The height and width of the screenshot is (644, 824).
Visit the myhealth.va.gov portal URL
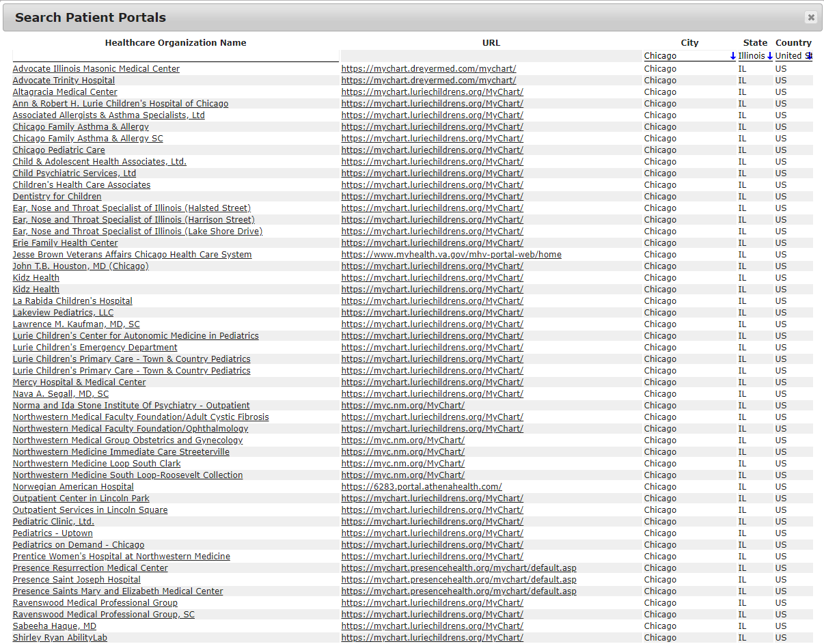pos(452,255)
